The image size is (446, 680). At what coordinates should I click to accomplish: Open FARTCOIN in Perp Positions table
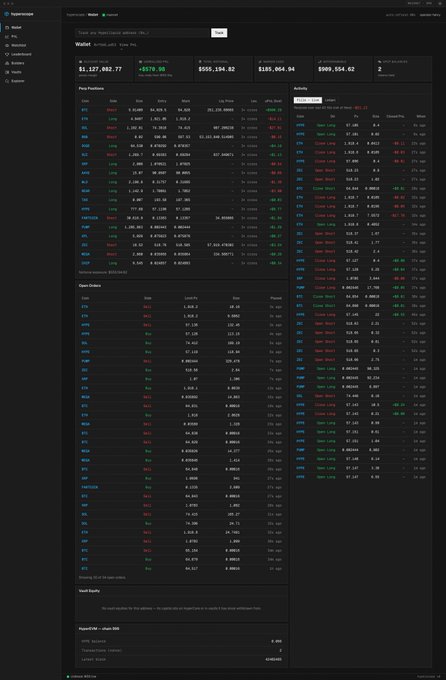point(89,218)
